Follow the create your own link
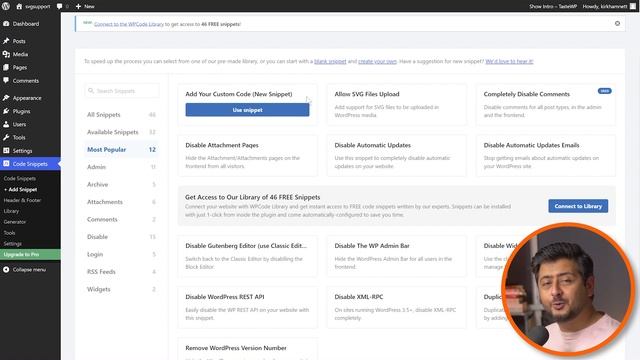640x360 pixels. pos(378,61)
